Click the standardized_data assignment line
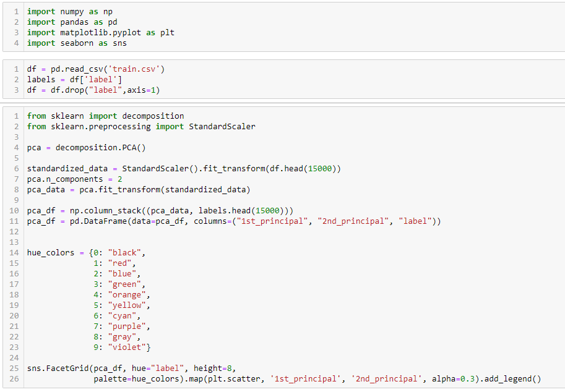The image size is (565, 392). tap(184, 169)
